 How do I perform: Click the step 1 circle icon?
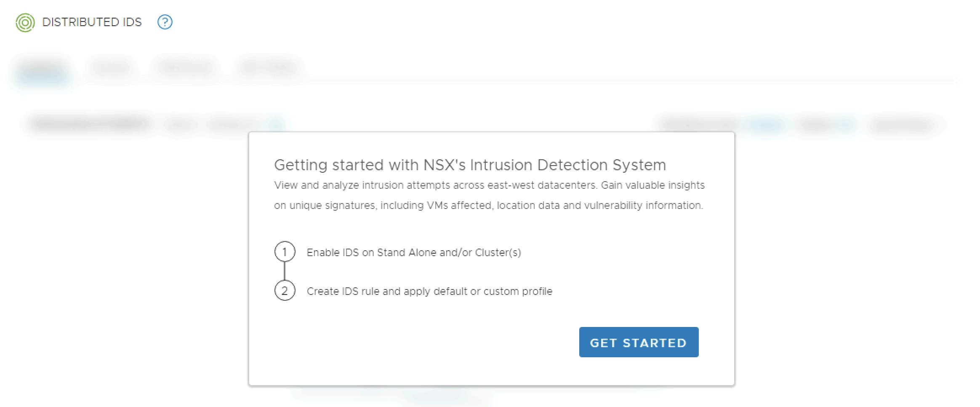click(x=285, y=252)
